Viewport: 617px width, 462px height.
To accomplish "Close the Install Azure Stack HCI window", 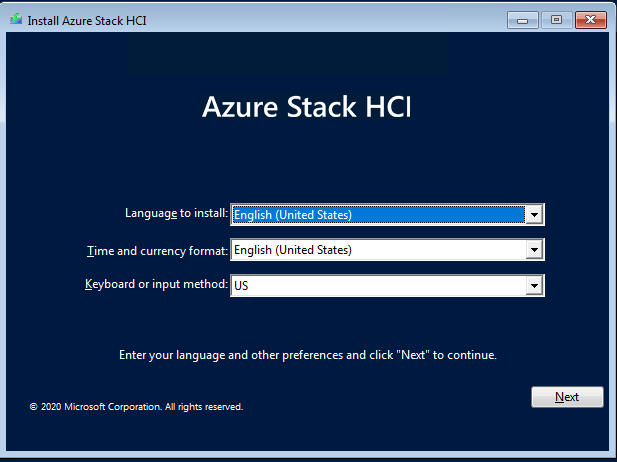I will pos(591,20).
